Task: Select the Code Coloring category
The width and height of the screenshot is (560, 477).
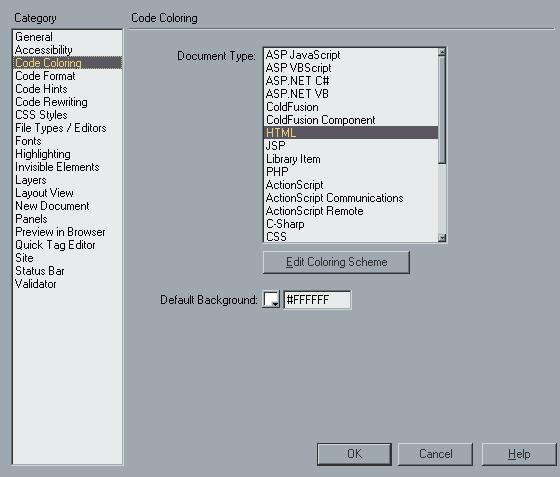Action: [x=68, y=63]
